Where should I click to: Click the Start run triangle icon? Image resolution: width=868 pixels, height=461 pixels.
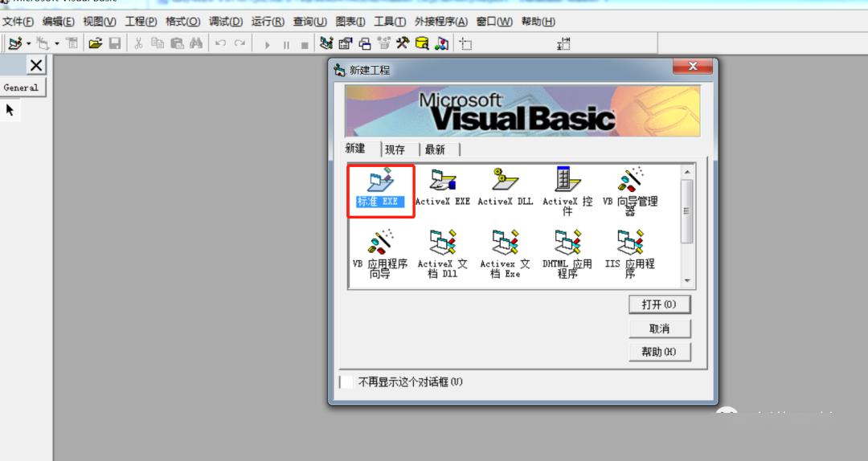point(268,45)
